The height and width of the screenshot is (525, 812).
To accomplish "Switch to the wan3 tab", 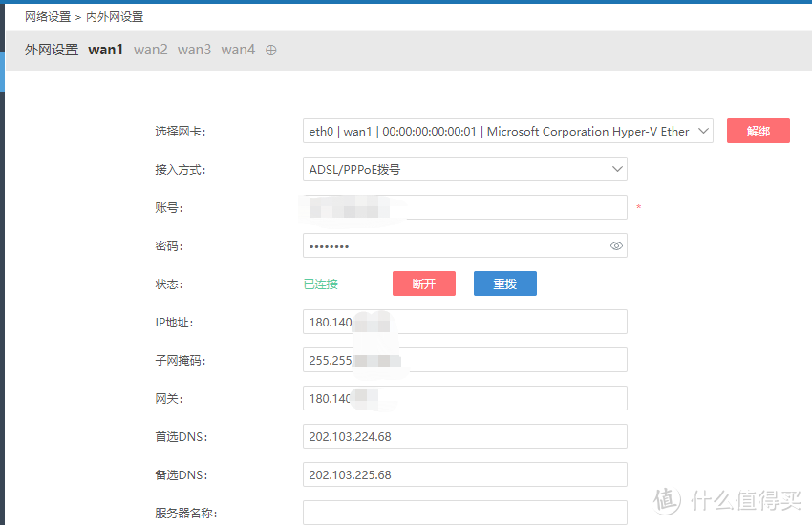I will coord(194,50).
